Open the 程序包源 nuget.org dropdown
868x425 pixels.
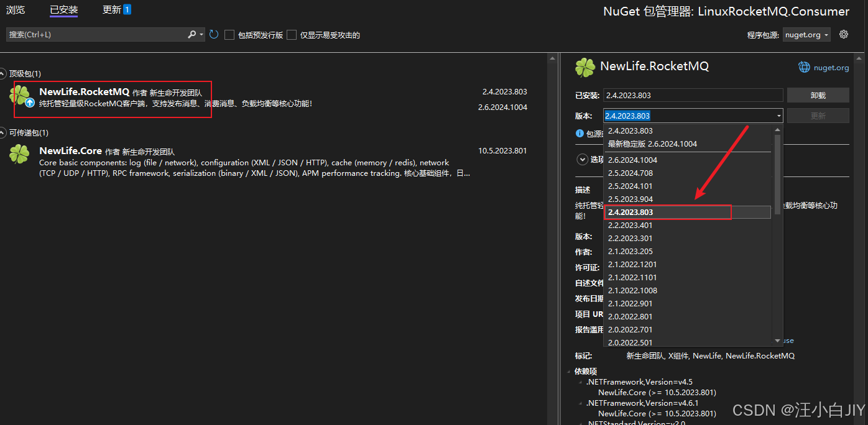pyautogui.click(x=806, y=34)
